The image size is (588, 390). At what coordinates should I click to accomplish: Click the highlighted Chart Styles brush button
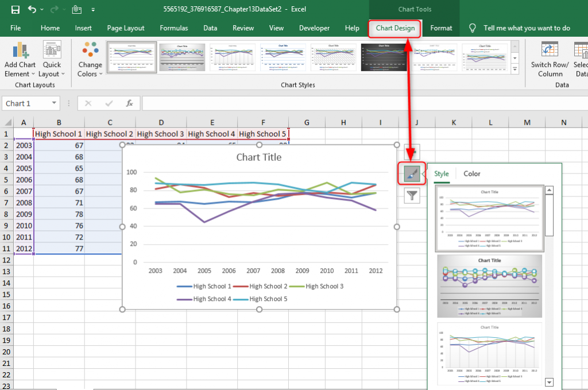coord(411,173)
